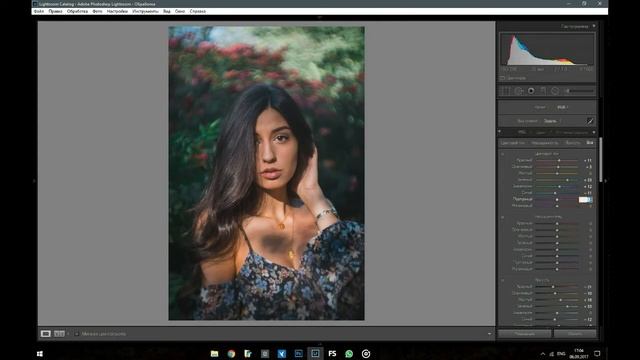The height and width of the screenshot is (360, 640).
Task: Show the filmstrip via bottom edge arrow
Action: click(x=320, y=344)
